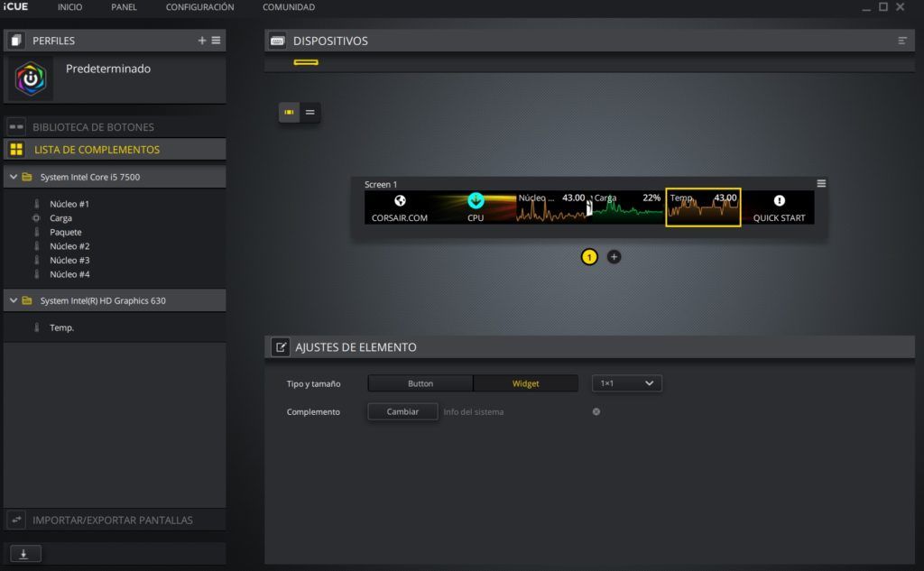Click the System Intel Core i5 folder icon
The image size is (924, 571).
[x=27, y=177]
